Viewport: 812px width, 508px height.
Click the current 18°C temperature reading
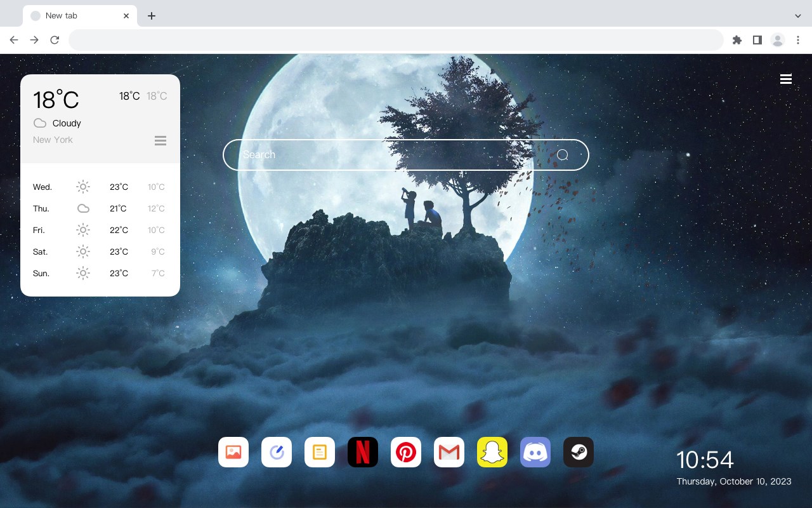[56, 100]
